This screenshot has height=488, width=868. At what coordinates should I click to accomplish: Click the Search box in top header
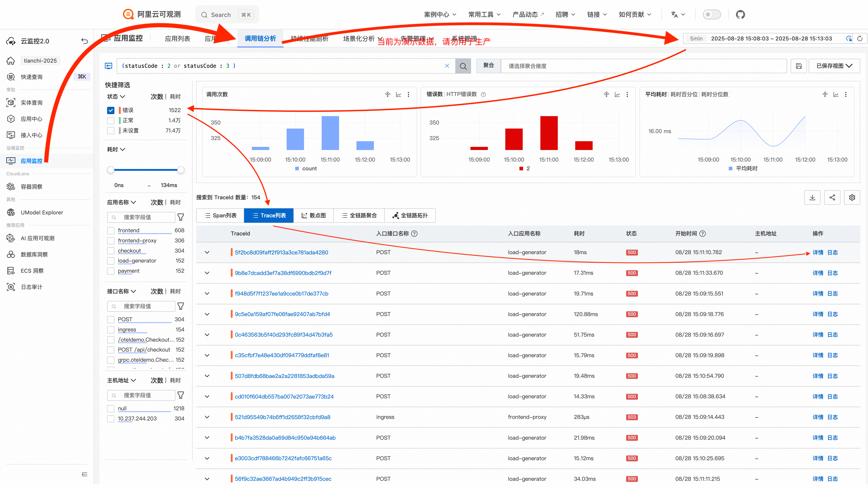(x=227, y=14)
